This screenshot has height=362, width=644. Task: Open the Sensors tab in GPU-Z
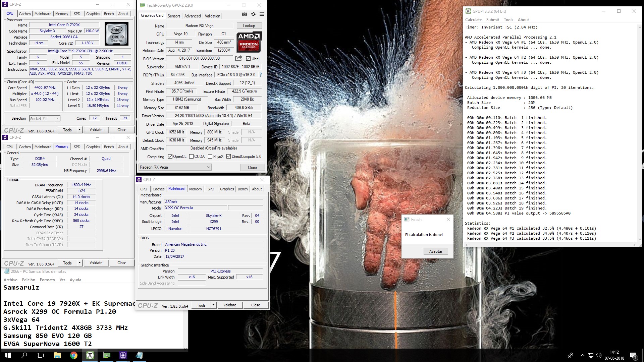pos(174,16)
